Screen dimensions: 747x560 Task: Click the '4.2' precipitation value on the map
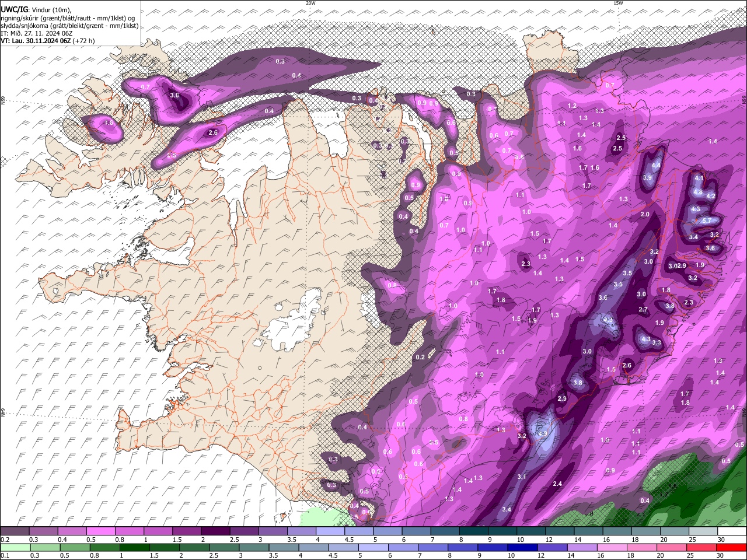711,197
